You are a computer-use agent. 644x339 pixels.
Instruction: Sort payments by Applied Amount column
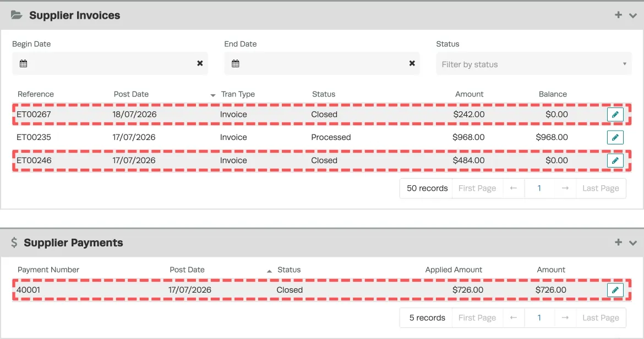pyautogui.click(x=454, y=270)
